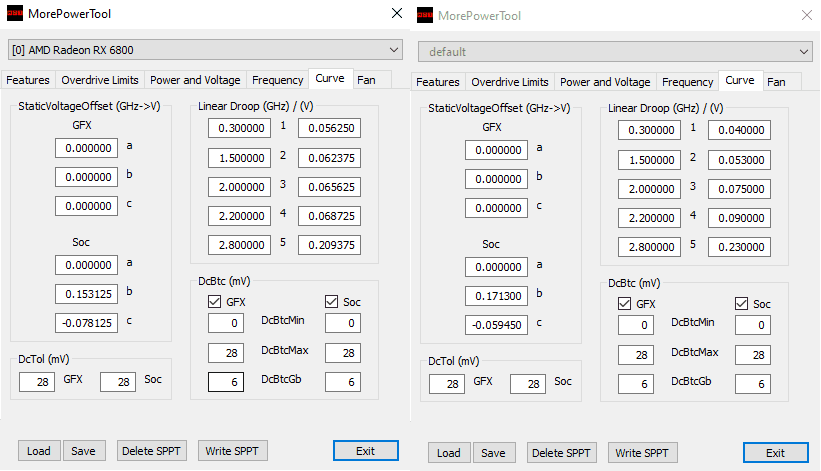Click Write SPPT in right window
The width and height of the screenshot is (821, 471).
(642, 453)
